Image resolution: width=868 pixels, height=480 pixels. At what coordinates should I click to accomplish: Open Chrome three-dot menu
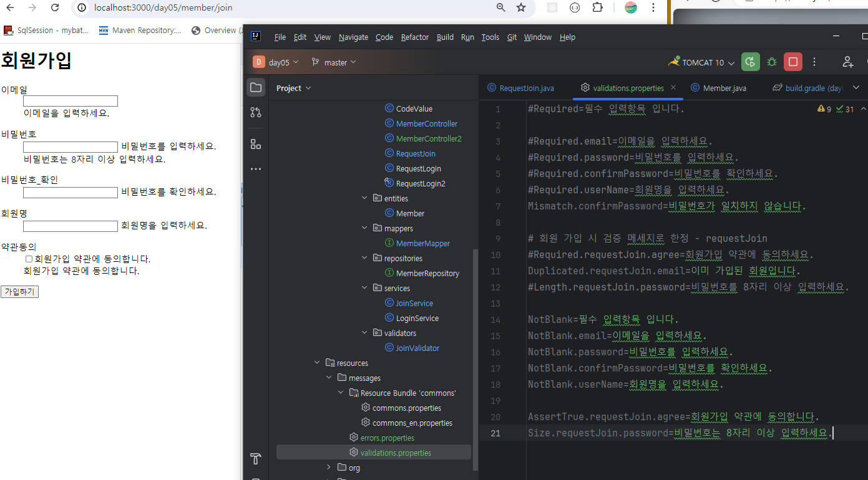point(653,7)
